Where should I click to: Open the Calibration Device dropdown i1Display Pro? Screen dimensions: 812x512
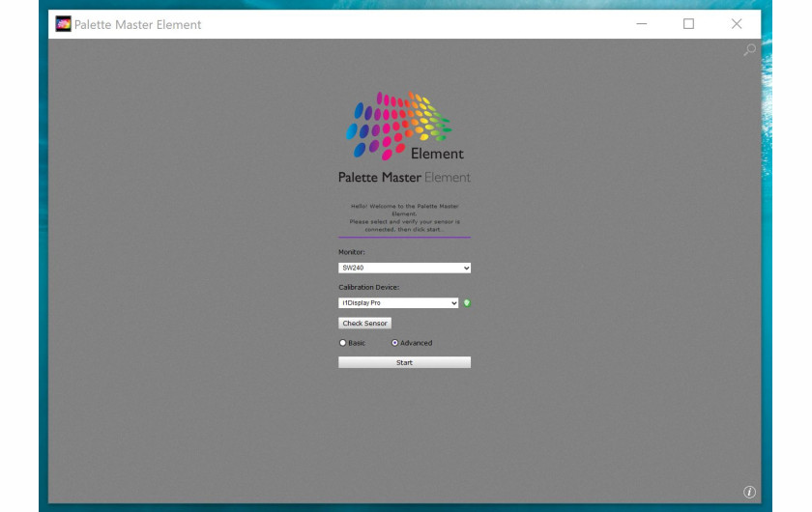click(x=398, y=302)
